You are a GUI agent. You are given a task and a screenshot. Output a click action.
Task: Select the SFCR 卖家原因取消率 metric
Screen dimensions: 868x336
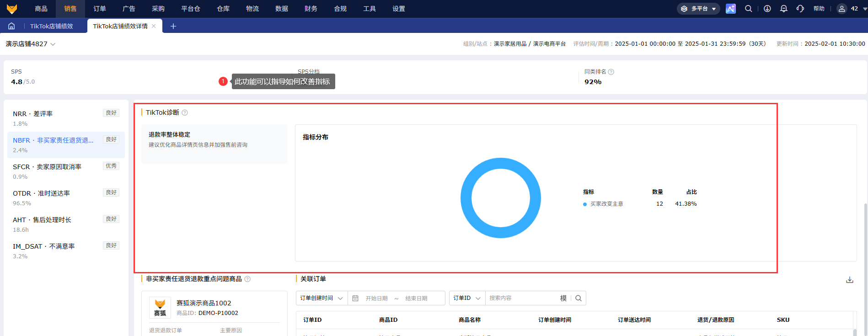point(66,171)
